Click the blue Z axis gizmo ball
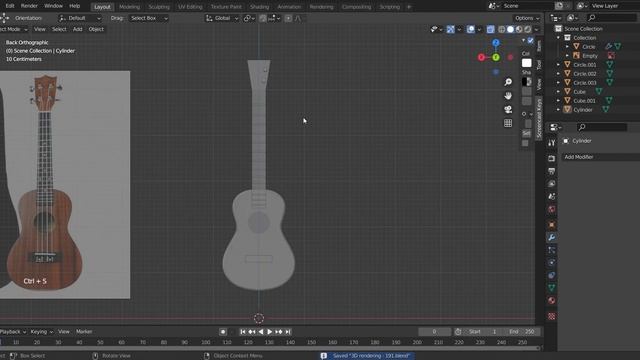640x360 pixels. point(496,42)
